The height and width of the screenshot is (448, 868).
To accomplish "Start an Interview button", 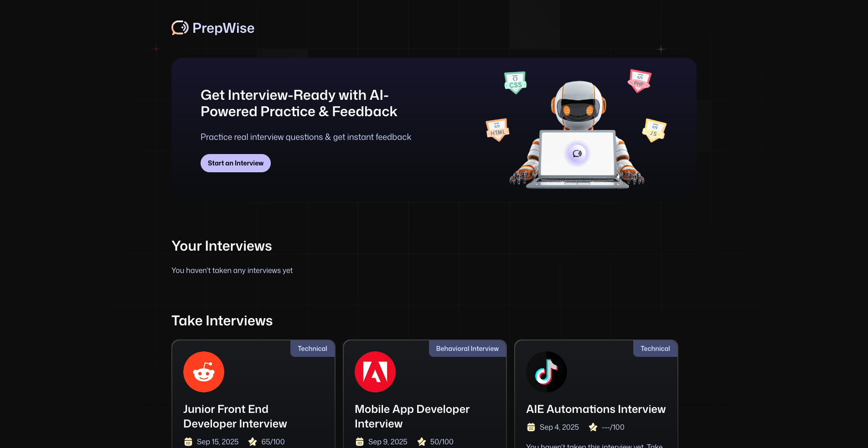I will pyautogui.click(x=236, y=163).
